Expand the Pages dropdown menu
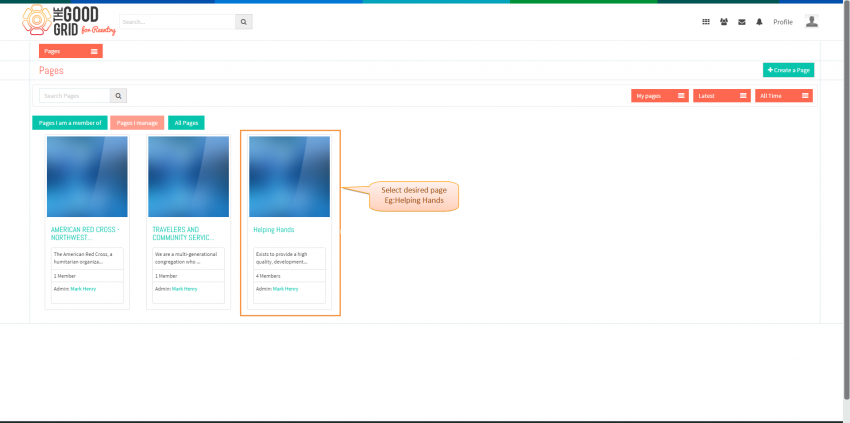The width and height of the screenshot is (850, 423). 70,51
